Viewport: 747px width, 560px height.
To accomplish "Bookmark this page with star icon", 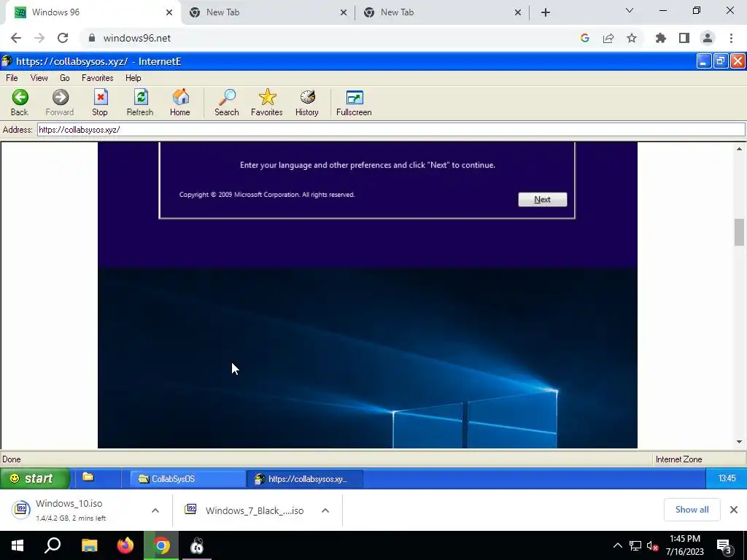I will coord(632,38).
